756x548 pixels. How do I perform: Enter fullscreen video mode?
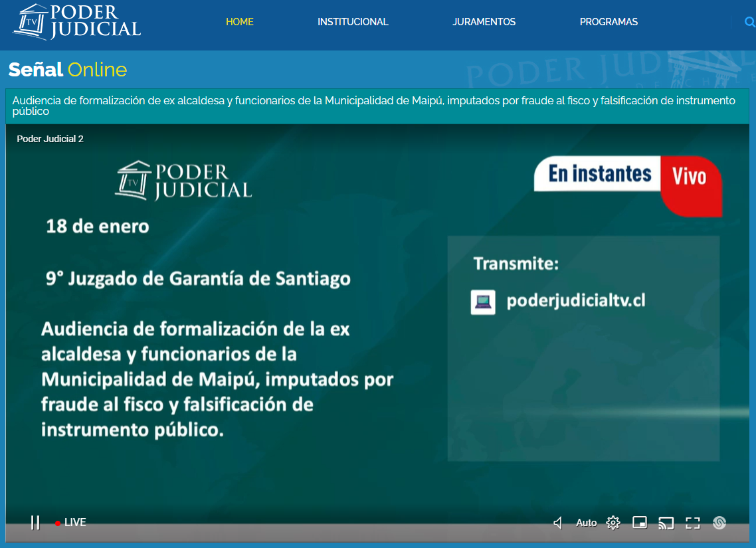tap(693, 523)
